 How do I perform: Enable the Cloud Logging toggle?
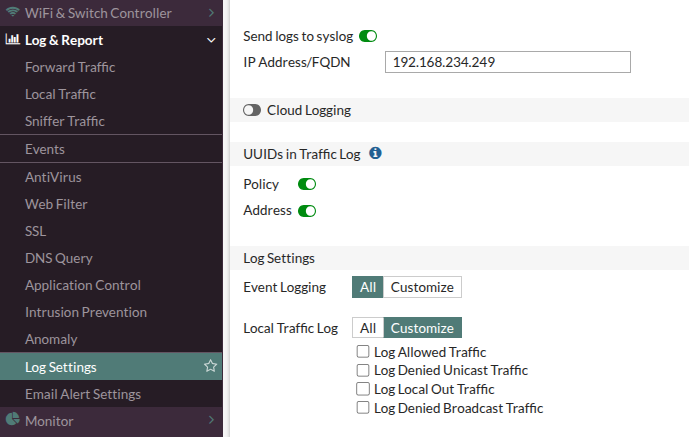pos(252,110)
